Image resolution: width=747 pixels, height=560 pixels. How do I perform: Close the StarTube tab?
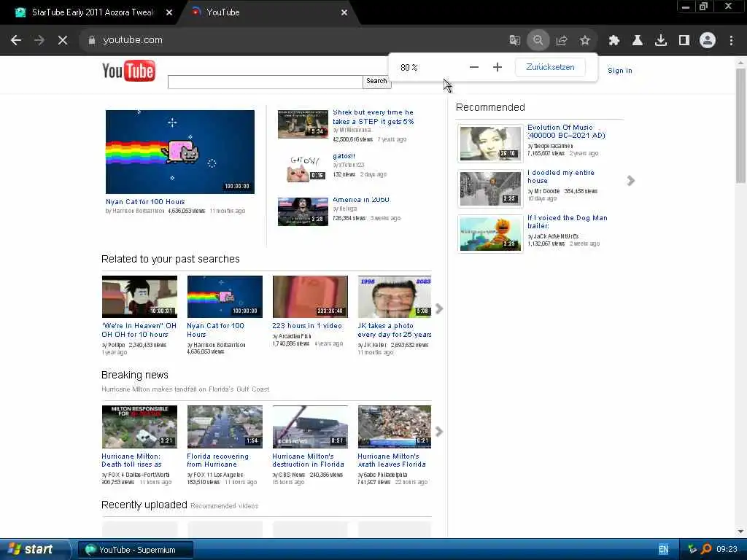click(169, 13)
